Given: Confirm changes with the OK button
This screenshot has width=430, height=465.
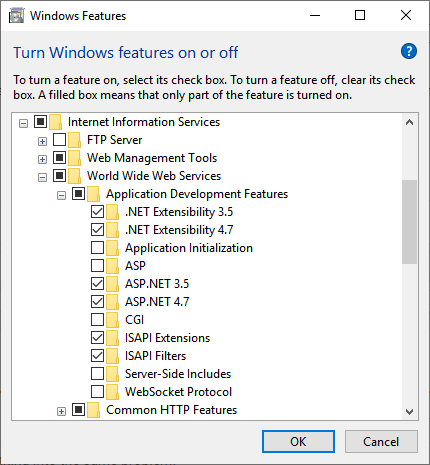Looking at the screenshot, I should coord(298,442).
